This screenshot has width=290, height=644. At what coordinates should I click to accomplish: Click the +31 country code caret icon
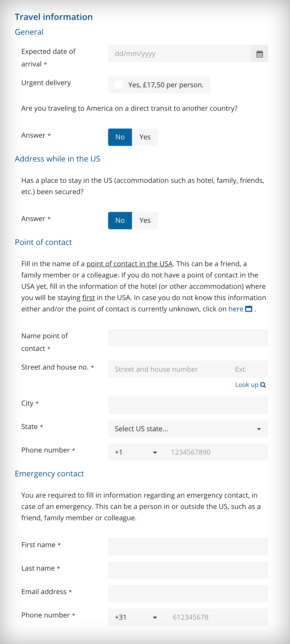click(155, 617)
